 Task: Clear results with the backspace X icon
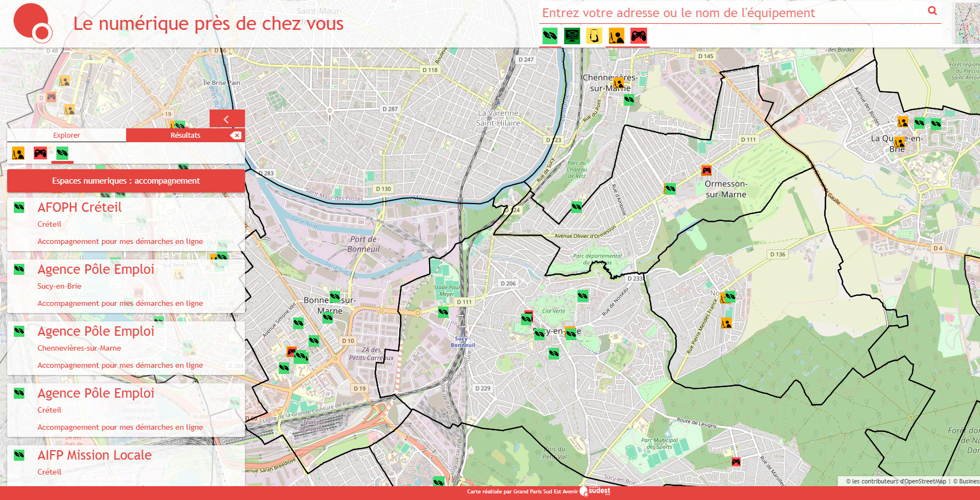tap(236, 136)
